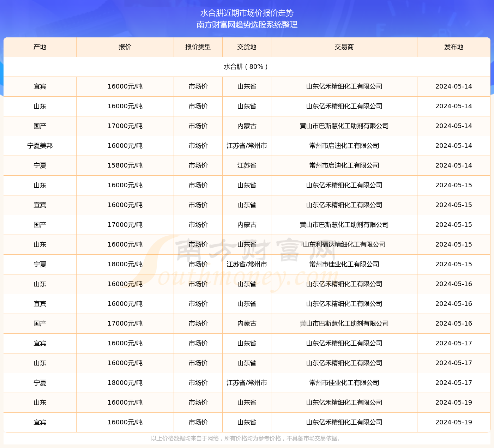This screenshot has height=448, width=494.
Task: Click 17000元/吨 price in the 2024-05-16 row
Action: [x=125, y=323]
